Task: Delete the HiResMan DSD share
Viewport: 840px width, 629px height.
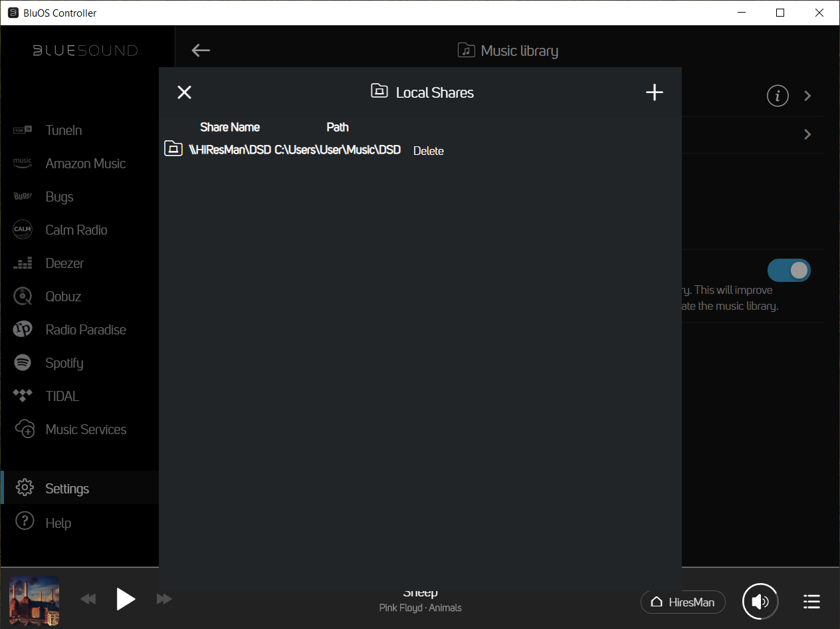Action: pos(428,151)
